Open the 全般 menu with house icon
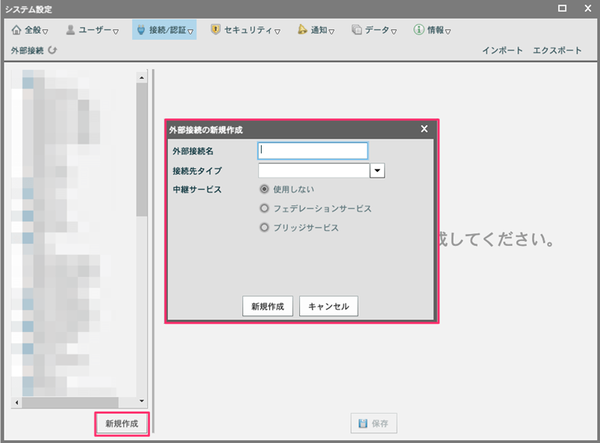 [30, 30]
